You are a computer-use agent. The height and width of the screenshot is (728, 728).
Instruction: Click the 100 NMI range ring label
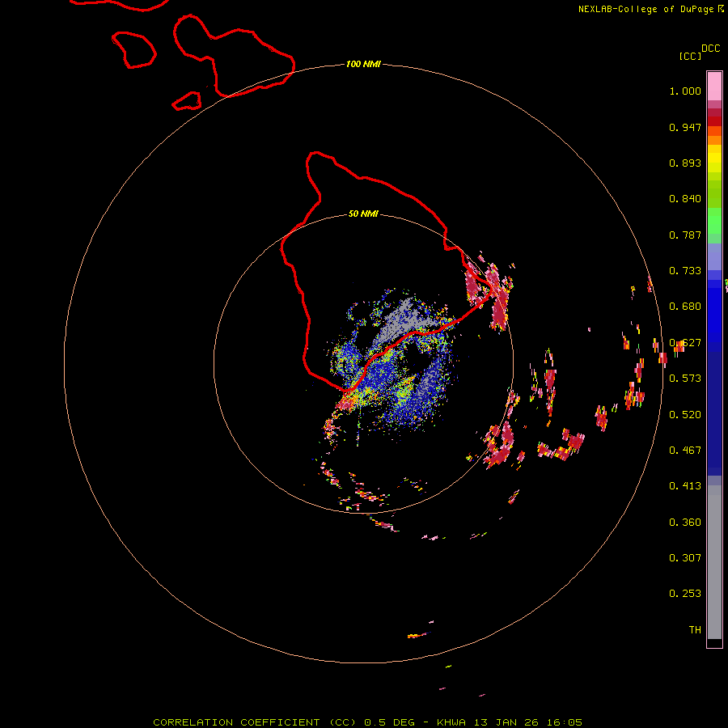[363, 64]
